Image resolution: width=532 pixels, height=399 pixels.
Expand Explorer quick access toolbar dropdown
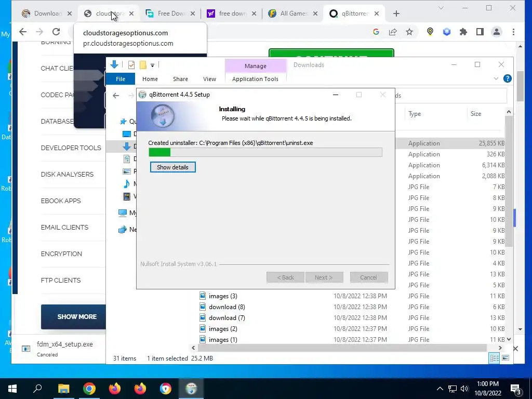pyautogui.click(x=152, y=65)
